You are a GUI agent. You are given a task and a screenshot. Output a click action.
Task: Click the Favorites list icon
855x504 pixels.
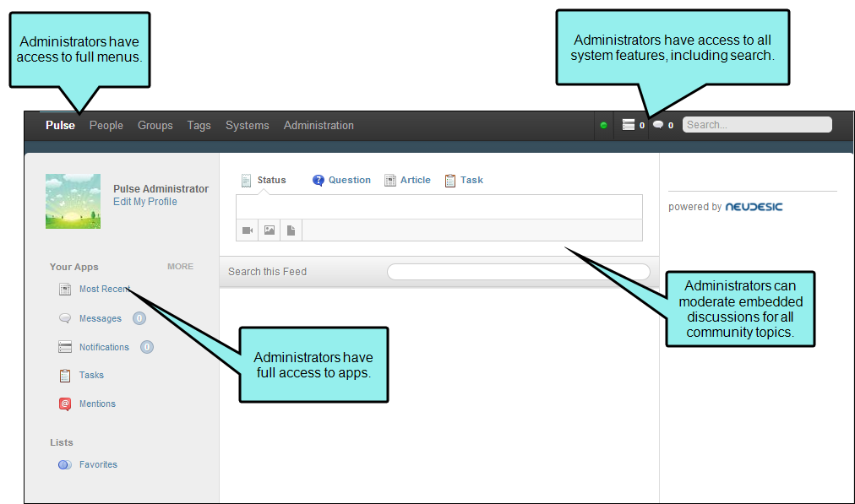click(65, 464)
